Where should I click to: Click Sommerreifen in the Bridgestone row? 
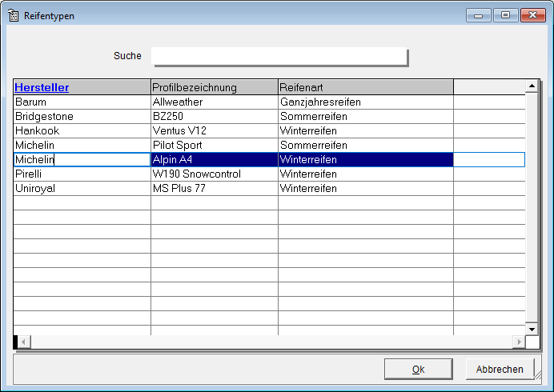tap(366, 117)
